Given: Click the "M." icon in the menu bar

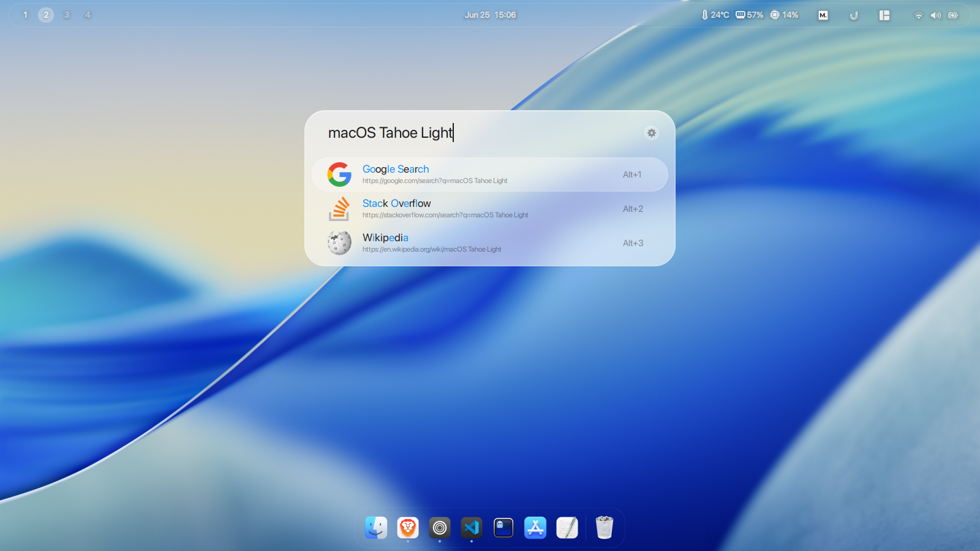Looking at the screenshot, I should click(x=823, y=15).
